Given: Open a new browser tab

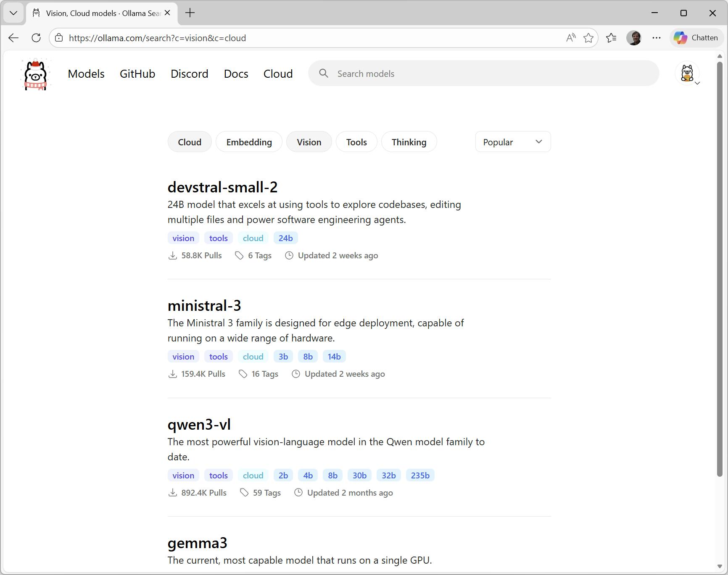Looking at the screenshot, I should click(190, 13).
